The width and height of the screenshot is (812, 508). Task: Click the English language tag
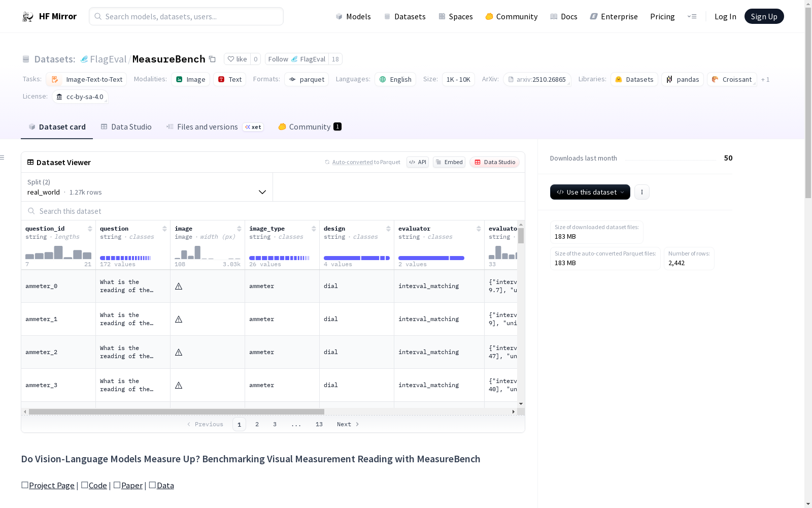(395, 79)
